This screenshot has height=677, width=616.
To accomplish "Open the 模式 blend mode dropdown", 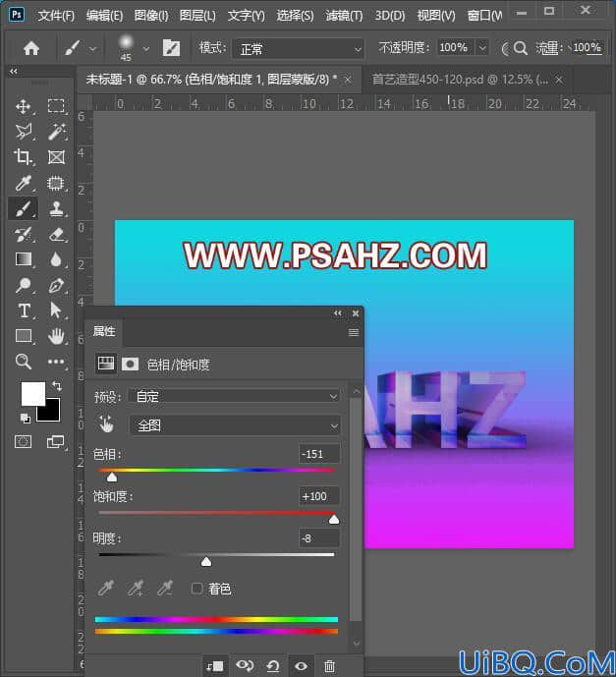I will (x=298, y=49).
